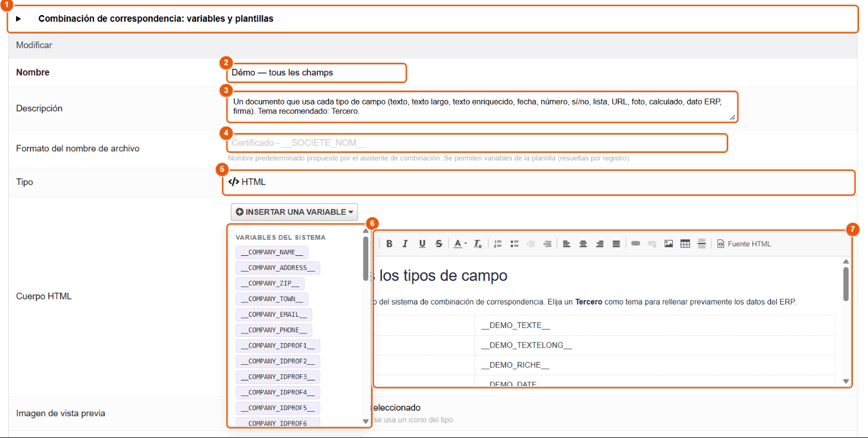This screenshot has width=868, height=438.
Task: Click the Formato del nombre de archivo field
Action: [x=477, y=143]
